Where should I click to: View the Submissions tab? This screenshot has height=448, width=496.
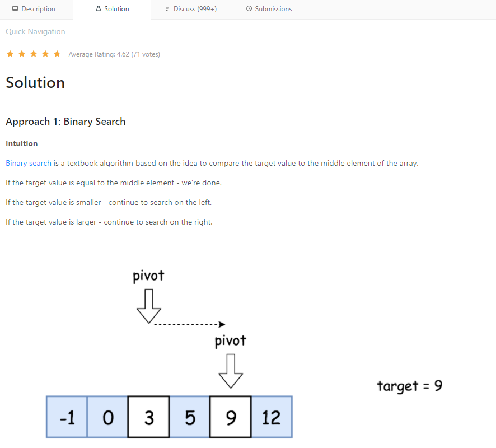click(269, 9)
